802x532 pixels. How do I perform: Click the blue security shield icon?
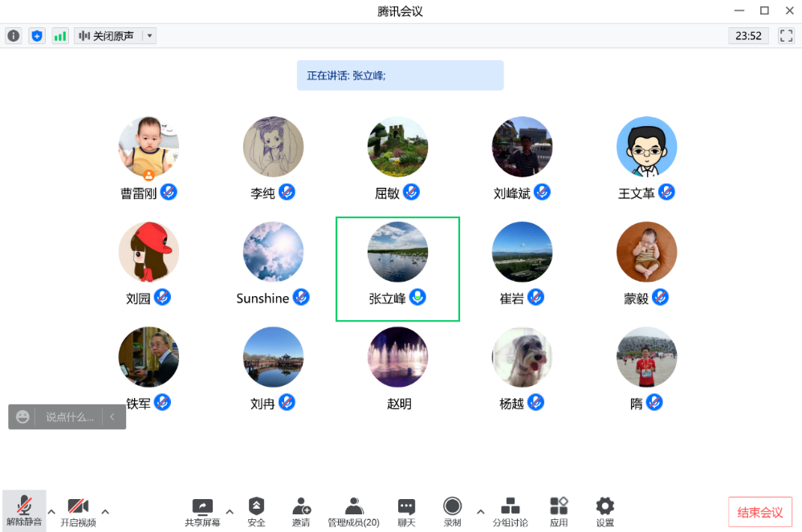tap(37, 36)
